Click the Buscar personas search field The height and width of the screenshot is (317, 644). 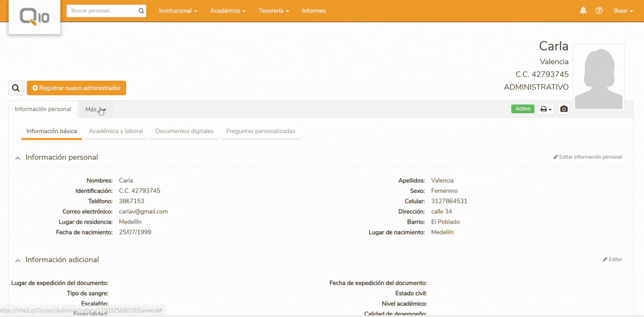(102, 11)
